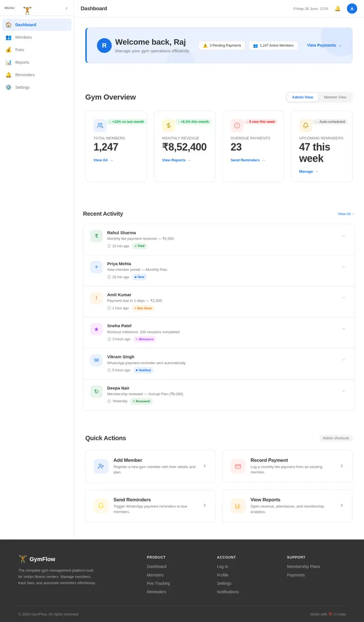The image size is (364, 622).
Task: Open Fee Tracking in the footer
Action: 158,583
